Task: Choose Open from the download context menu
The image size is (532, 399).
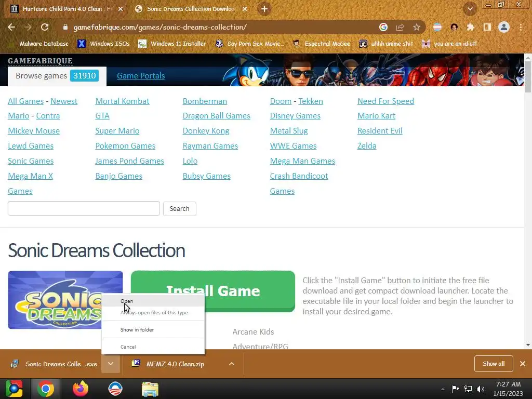Action: (x=153, y=301)
